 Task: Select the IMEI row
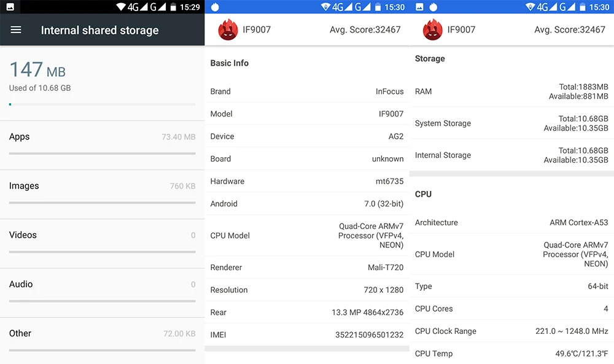307,335
